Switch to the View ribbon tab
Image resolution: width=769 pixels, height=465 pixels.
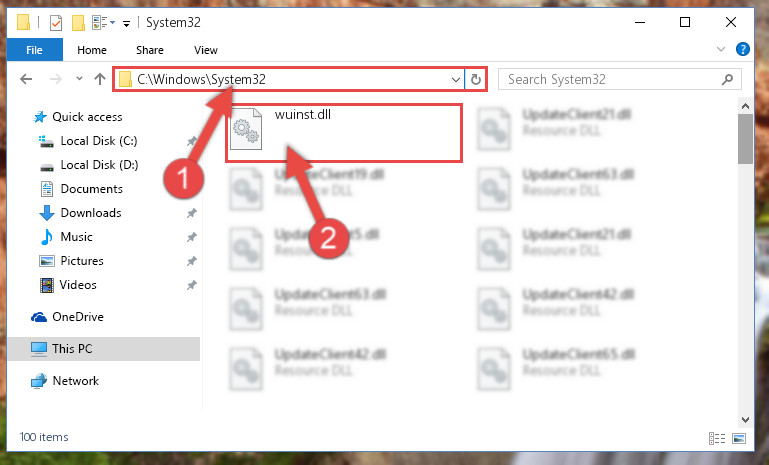point(205,50)
